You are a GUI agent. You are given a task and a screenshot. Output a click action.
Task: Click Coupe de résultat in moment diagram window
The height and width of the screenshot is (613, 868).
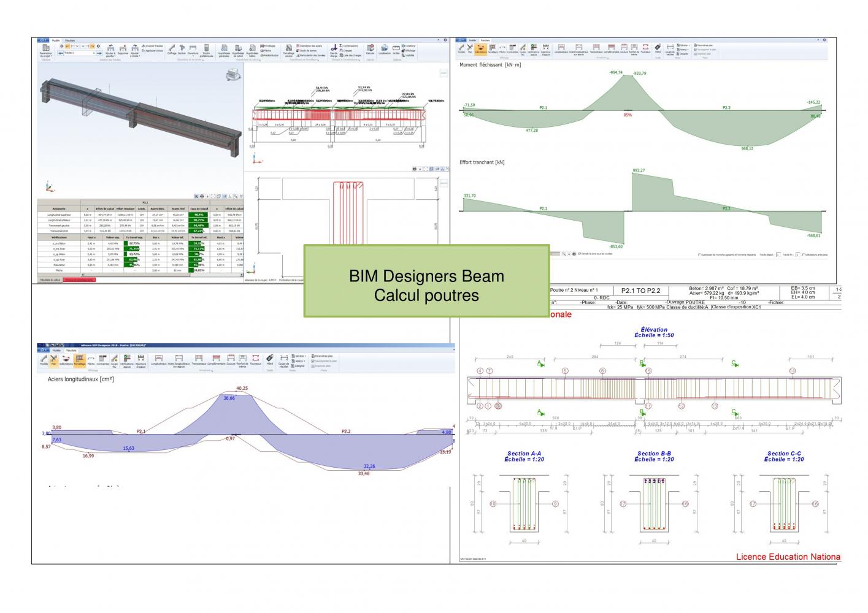pos(670,50)
